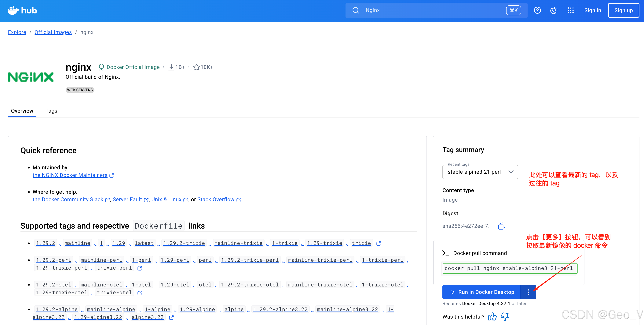Open the mainline-otel tag link
644x325 pixels.
(x=101, y=285)
